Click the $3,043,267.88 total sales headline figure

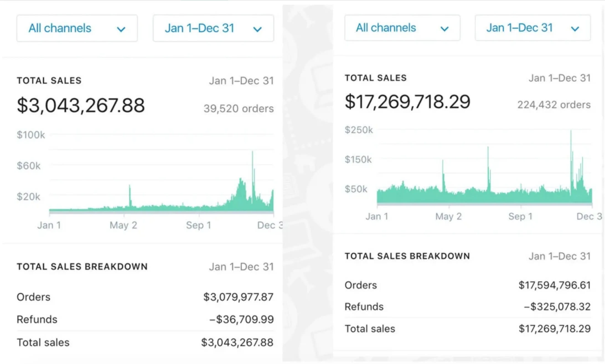pos(81,105)
